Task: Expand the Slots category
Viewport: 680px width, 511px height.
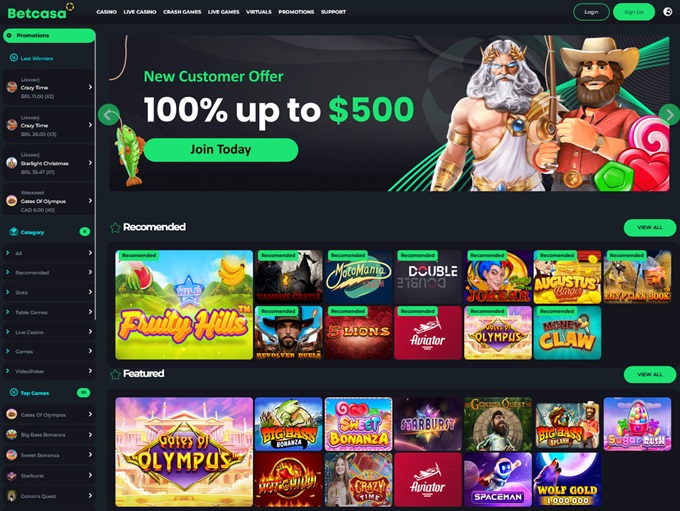Action: (x=49, y=292)
